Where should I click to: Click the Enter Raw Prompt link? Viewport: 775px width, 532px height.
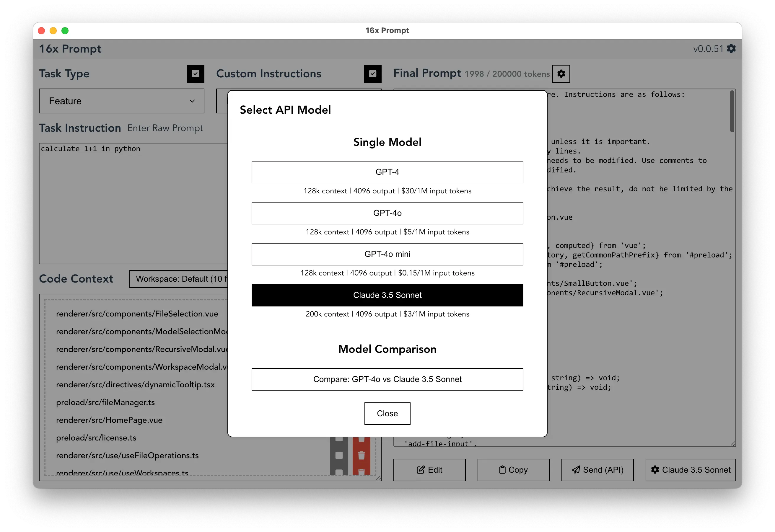(x=165, y=128)
